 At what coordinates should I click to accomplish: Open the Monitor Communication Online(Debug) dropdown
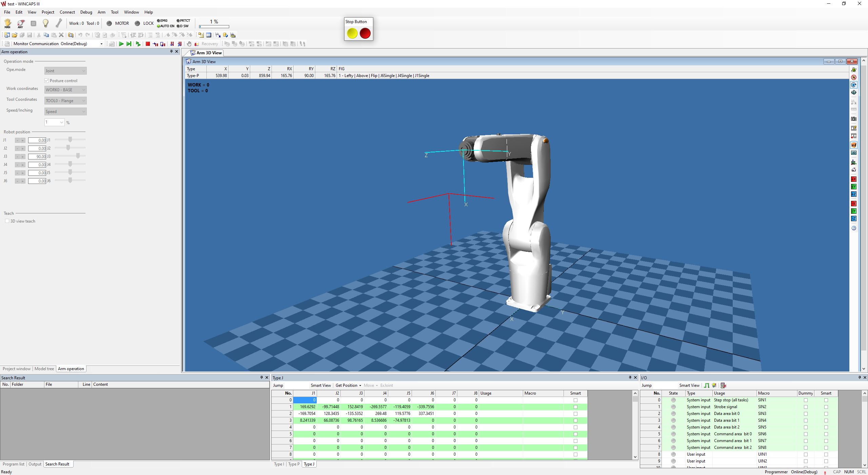click(101, 44)
